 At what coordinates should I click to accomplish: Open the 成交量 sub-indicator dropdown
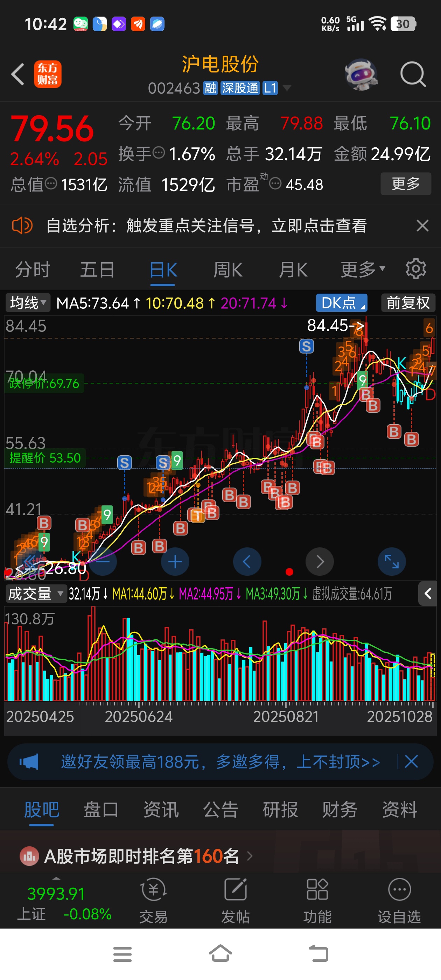[36, 594]
